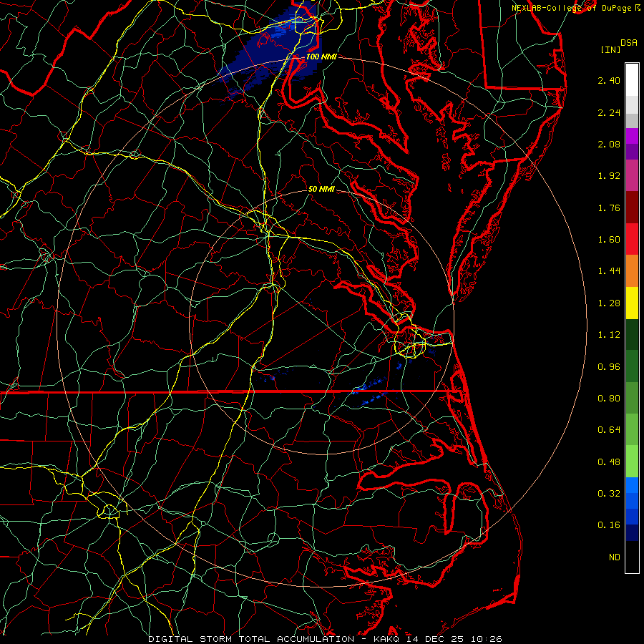Click the 0.48 legend value

coord(609,462)
